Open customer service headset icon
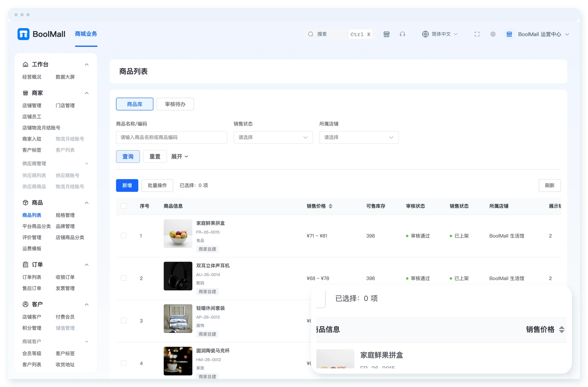 pos(403,34)
